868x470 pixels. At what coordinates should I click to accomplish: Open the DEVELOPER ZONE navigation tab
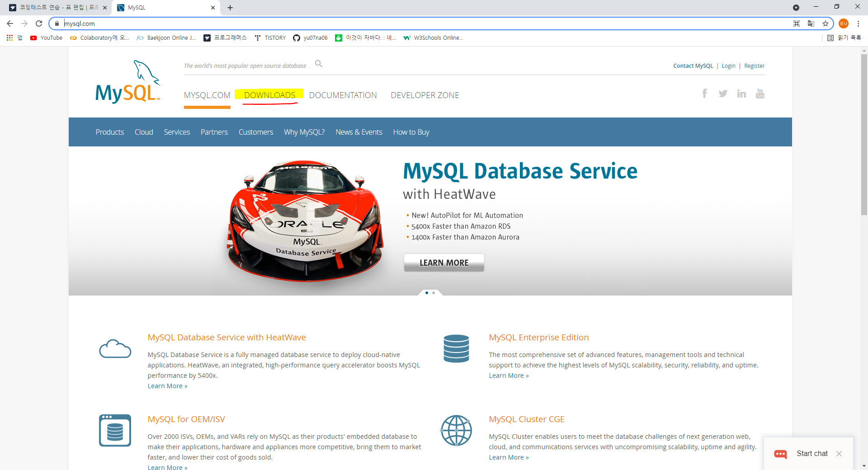click(x=425, y=95)
